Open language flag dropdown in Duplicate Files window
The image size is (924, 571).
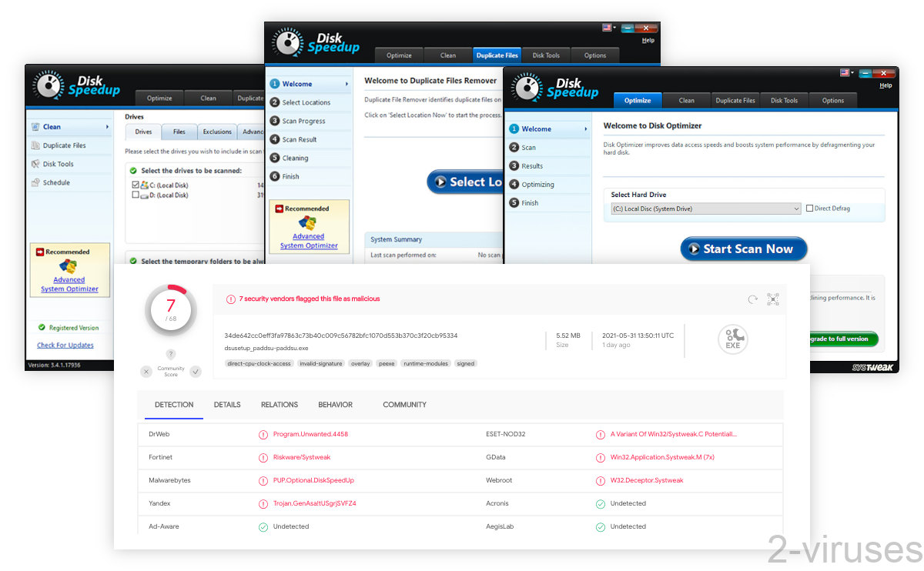tap(610, 28)
